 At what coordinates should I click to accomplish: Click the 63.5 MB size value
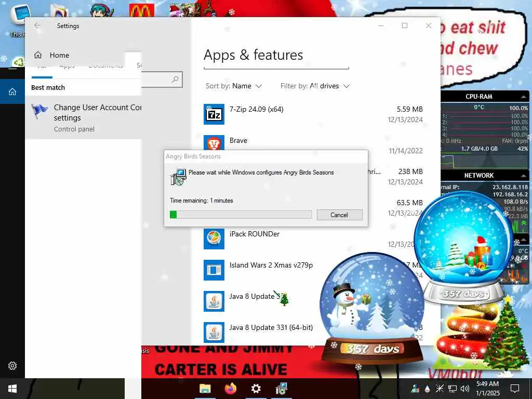pyautogui.click(x=410, y=203)
